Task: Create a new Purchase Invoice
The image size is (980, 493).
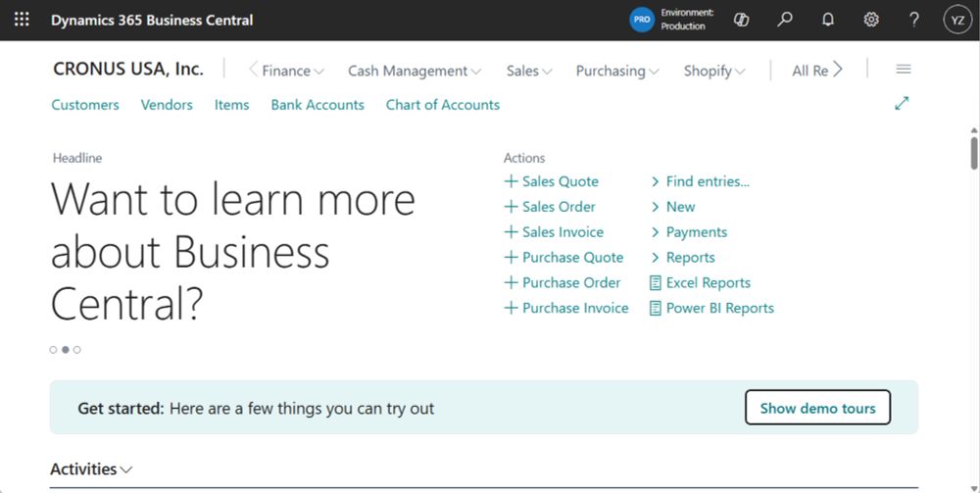Action: (566, 308)
